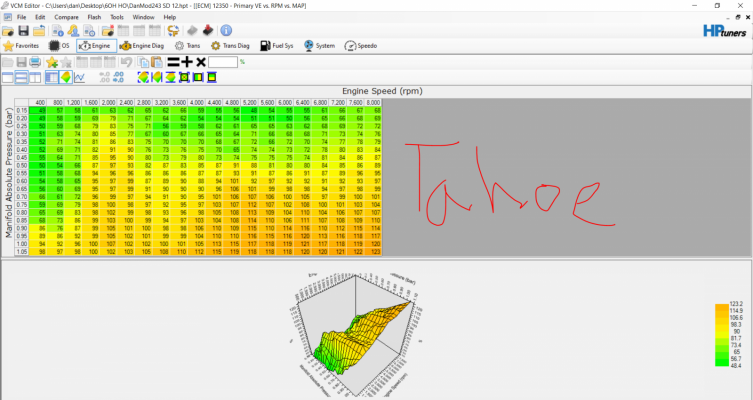Open the blue information icon

[226, 31]
